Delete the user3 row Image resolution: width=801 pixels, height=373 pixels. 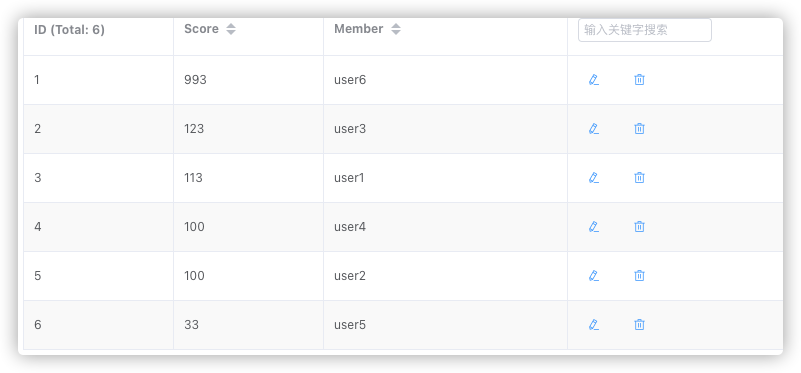(x=639, y=129)
